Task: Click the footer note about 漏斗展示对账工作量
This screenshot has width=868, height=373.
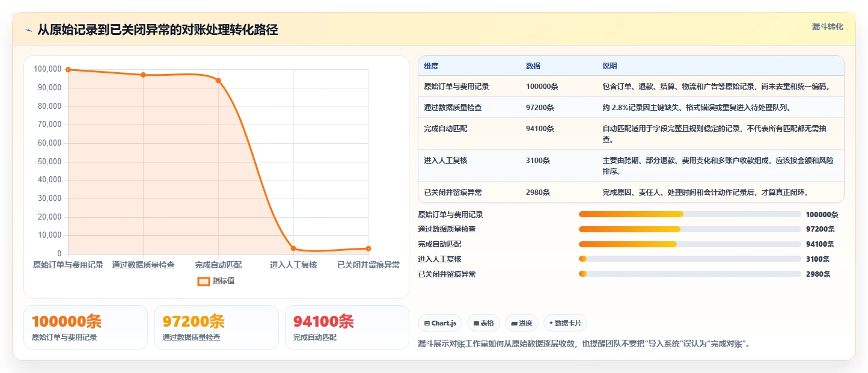Action: pyautogui.click(x=584, y=344)
